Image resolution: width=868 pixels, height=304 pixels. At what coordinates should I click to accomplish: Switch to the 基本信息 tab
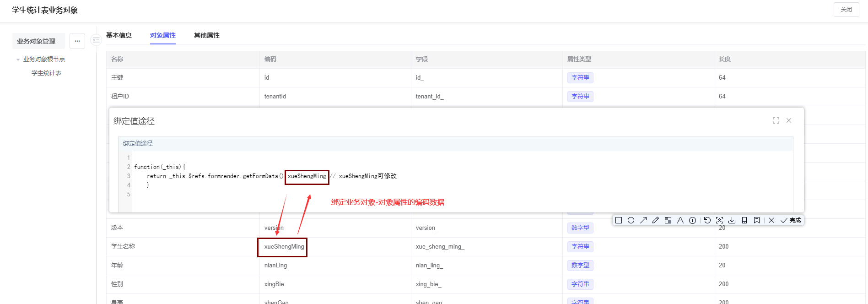119,35
